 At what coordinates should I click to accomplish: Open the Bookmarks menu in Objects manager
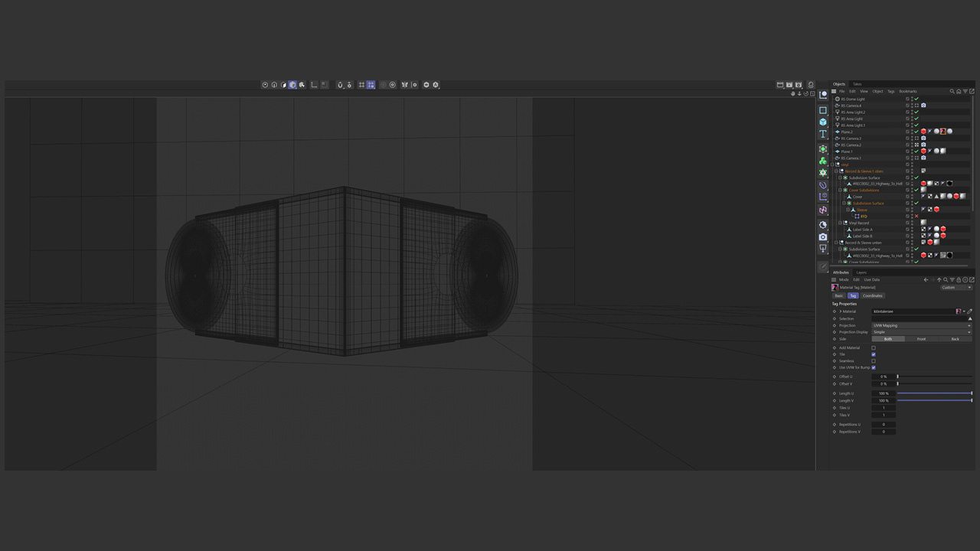click(908, 91)
